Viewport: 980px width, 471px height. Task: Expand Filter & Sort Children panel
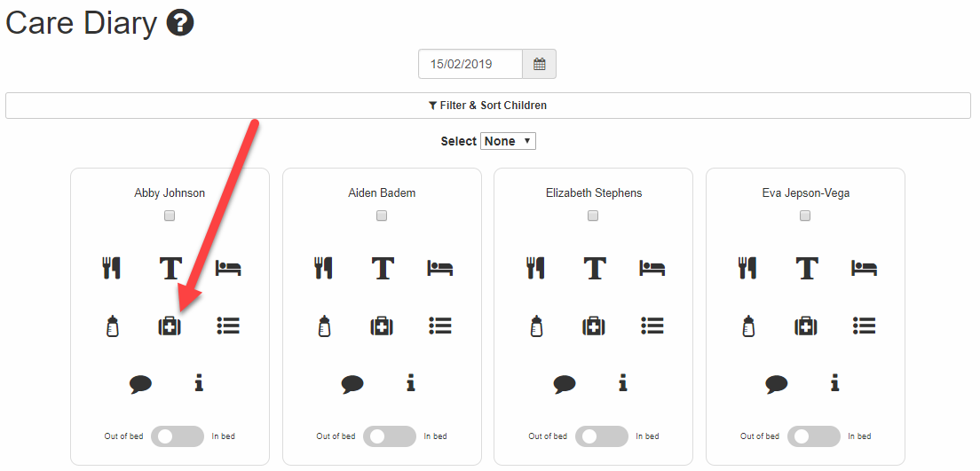(487, 106)
